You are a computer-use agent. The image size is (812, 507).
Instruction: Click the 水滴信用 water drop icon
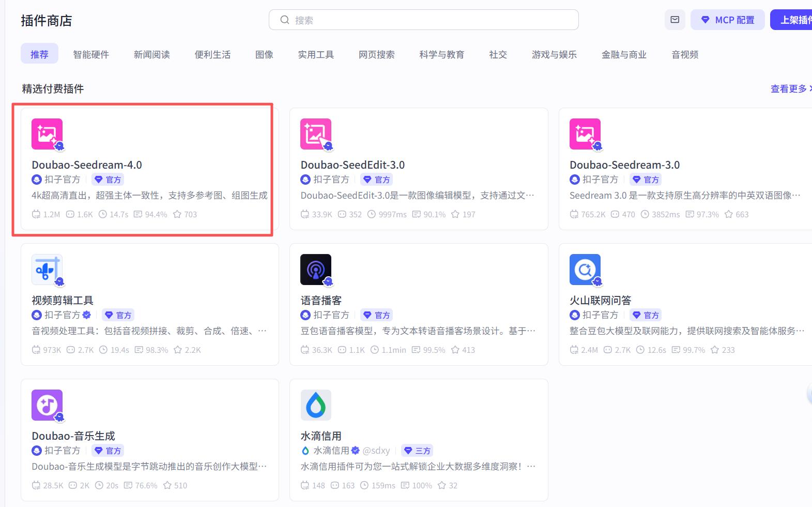[316, 405]
